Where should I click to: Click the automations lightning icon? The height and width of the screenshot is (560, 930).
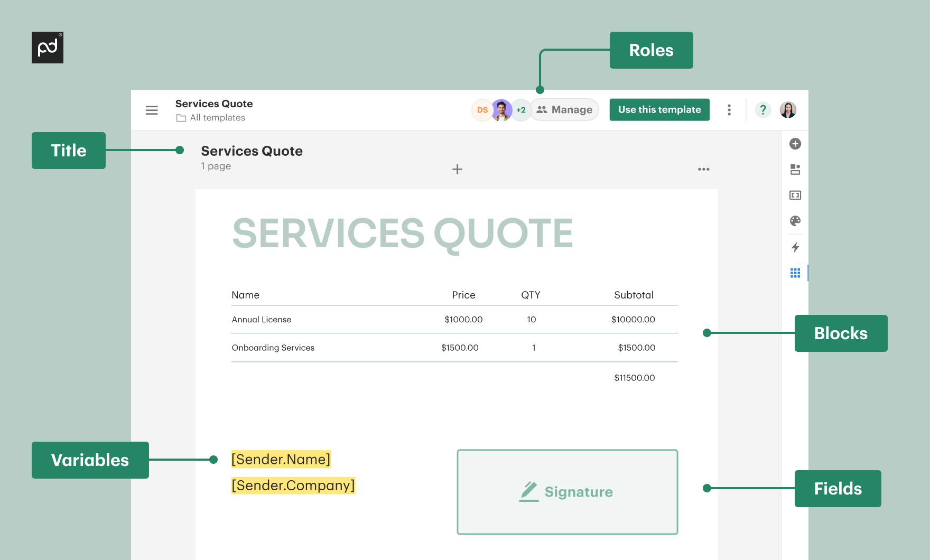795,247
